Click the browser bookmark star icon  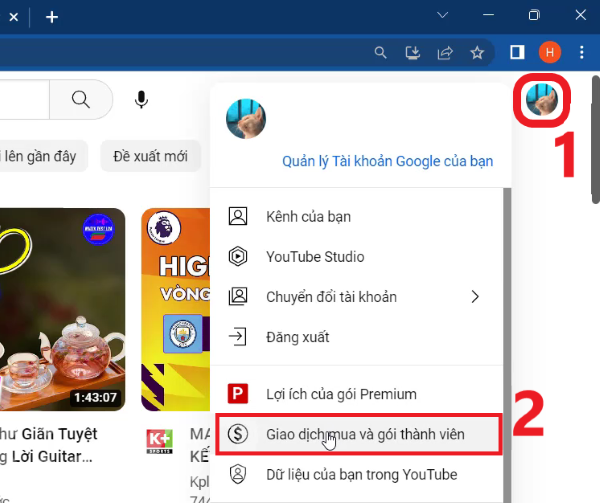pos(478,52)
